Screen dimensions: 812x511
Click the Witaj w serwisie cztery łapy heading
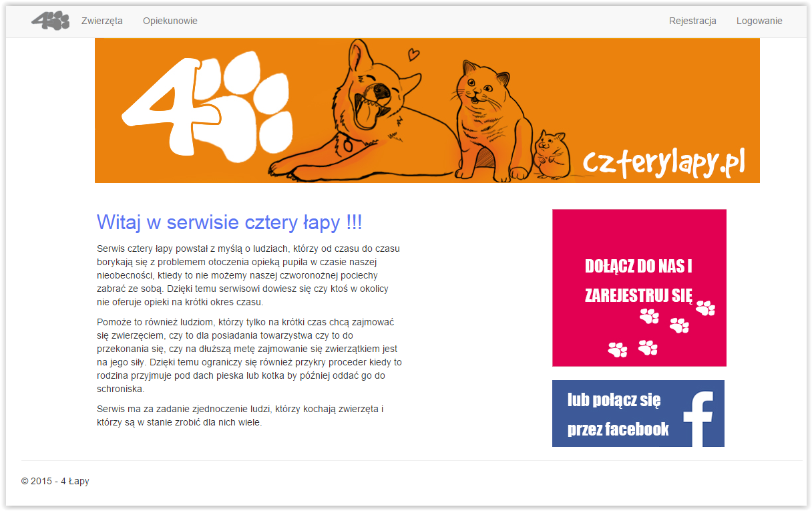pos(229,222)
